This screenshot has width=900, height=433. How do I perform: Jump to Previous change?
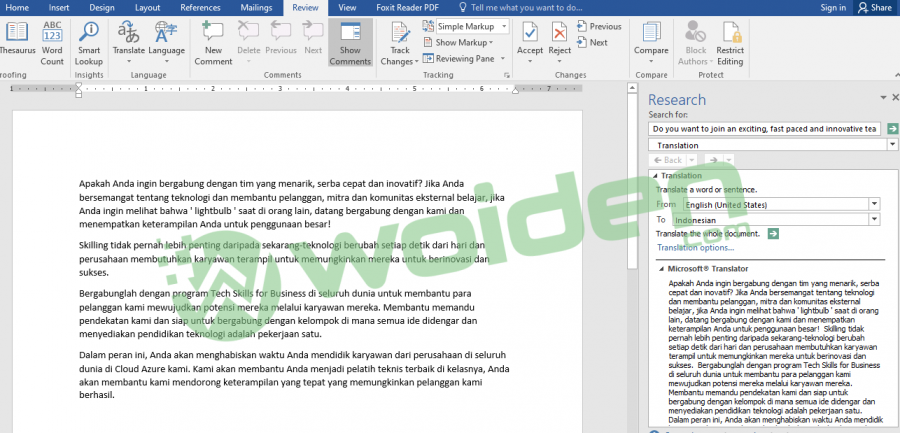pyautogui.click(x=599, y=26)
